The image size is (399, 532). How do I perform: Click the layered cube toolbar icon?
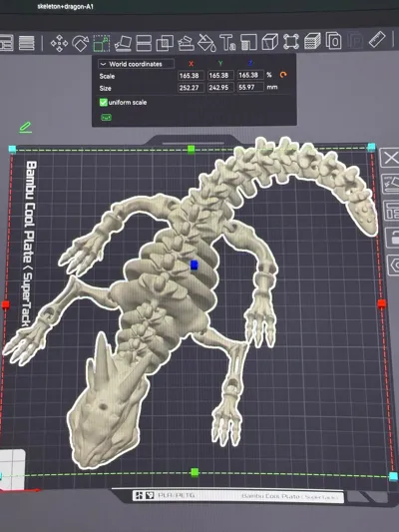[x=312, y=41]
